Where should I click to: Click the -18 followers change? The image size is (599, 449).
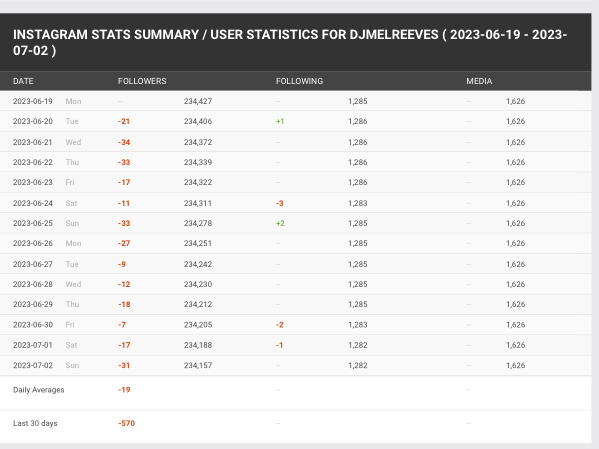pos(124,304)
